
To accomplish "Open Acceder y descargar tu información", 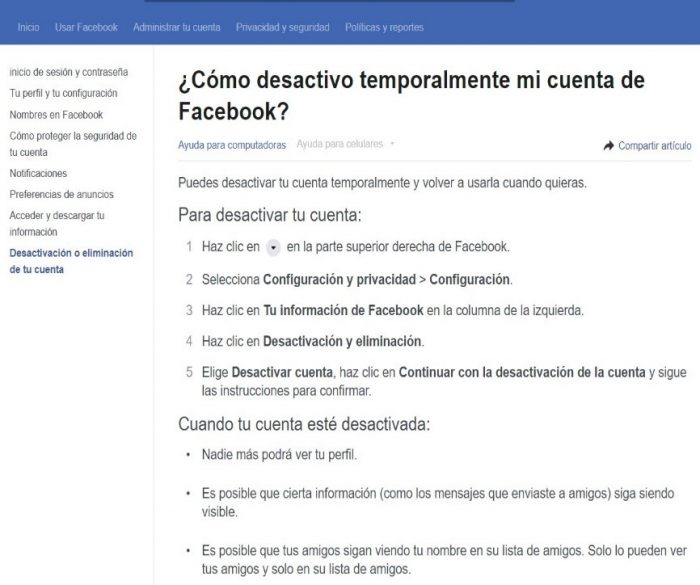I will (x=57, y=223).
